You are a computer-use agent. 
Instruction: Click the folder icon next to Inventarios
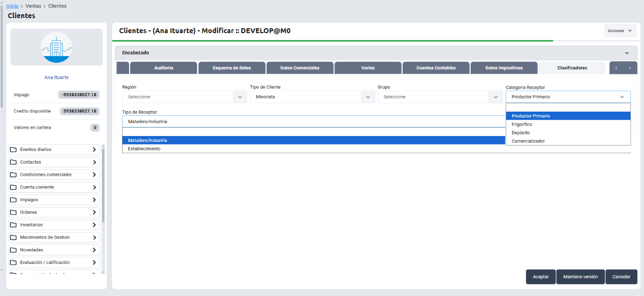[14, 225]
